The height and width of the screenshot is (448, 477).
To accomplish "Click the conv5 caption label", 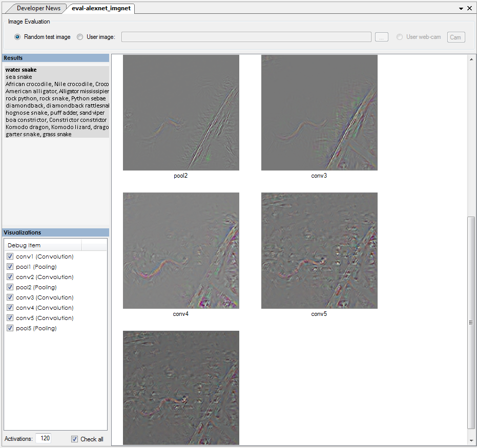I will pos(319,314).
